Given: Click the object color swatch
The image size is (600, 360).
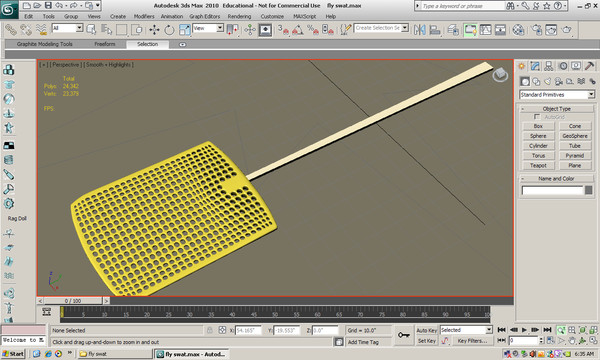Looking at the screenshot, I should click(x=589, y=190).
